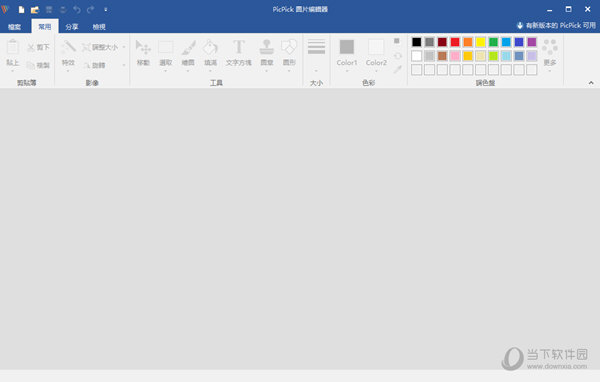This screenshot has height=382, width=600.
Task: Open the dropdown arrow under Paste (貼上)
Action: pyautogui.click(x=12, y=71)
